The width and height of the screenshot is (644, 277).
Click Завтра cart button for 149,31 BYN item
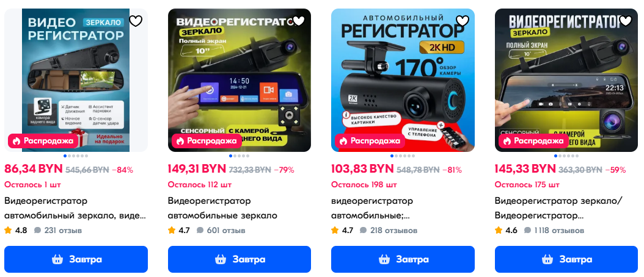tap(240, 259)
